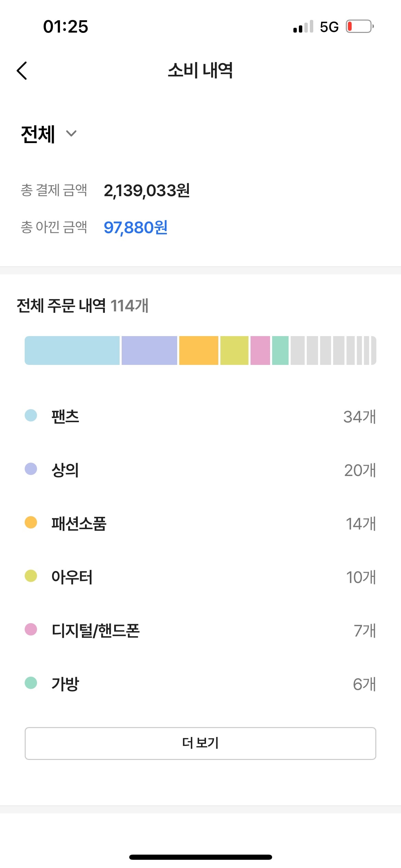401x868 pixels.
Task: Tap the blue 97,880원 saved amount
Action: click(x=135, y=227)
